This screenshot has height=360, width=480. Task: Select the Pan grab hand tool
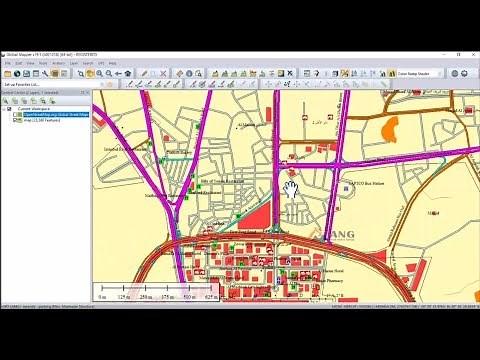pos(90,74)
